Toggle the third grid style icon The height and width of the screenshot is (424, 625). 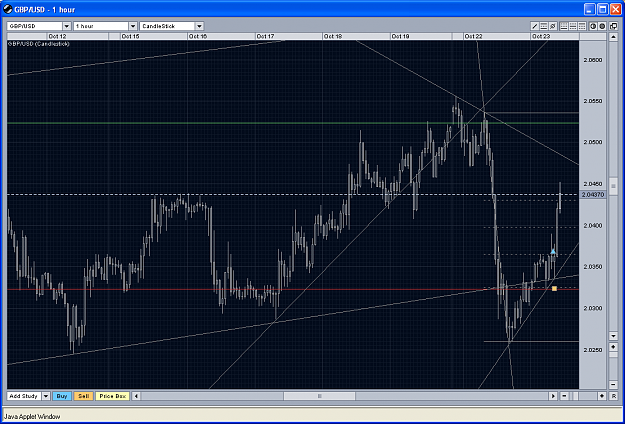[x=582, y=26]
